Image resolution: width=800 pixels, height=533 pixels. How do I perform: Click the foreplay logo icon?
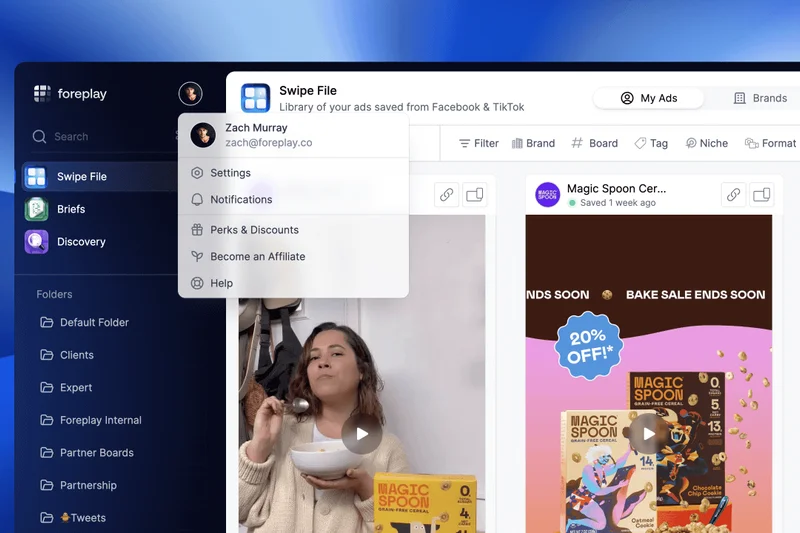(x=42, y=94)
